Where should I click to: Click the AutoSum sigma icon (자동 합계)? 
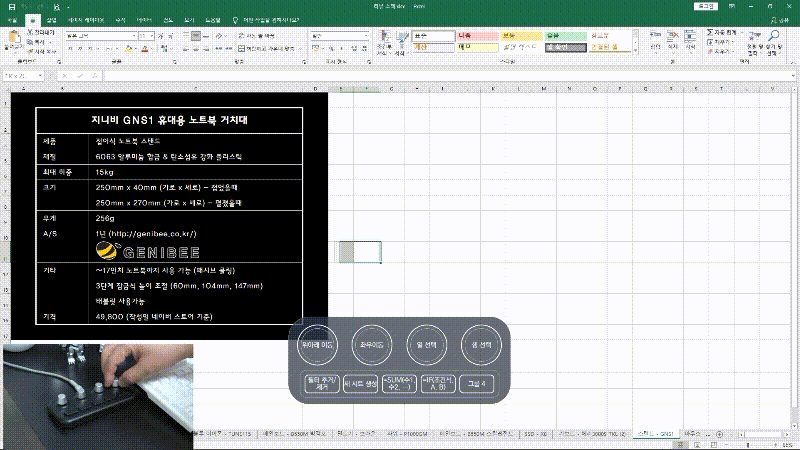click(x=710, y=32)
